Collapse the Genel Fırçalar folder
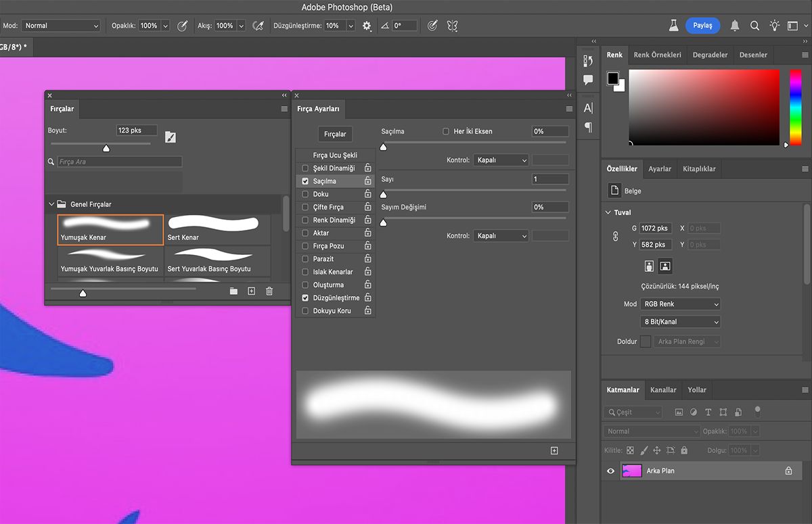 pos(51,204)
